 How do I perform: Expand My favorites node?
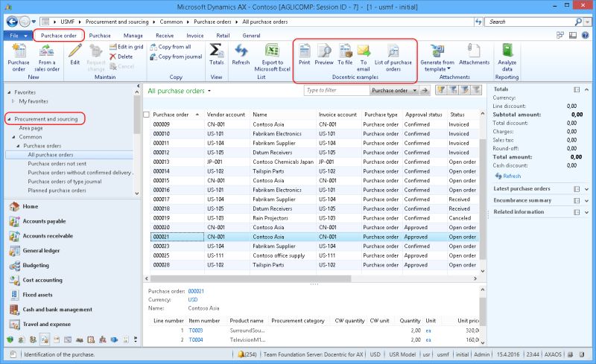[13, 101]
